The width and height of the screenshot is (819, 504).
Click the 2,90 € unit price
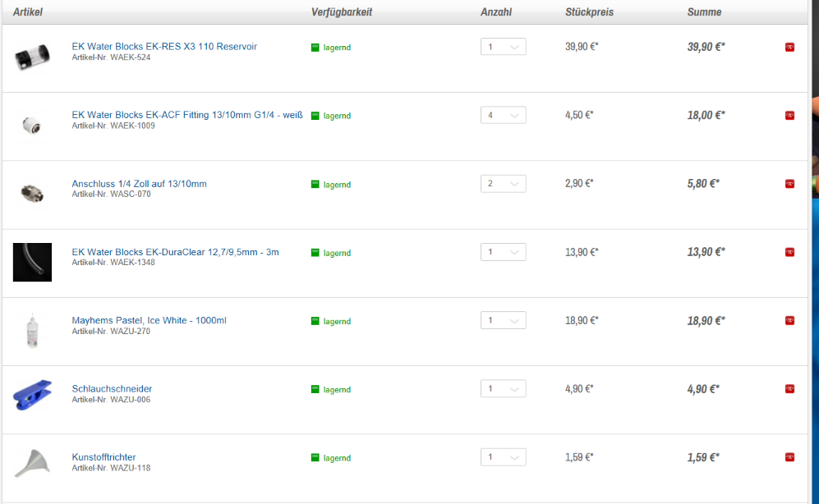(579, 183)
